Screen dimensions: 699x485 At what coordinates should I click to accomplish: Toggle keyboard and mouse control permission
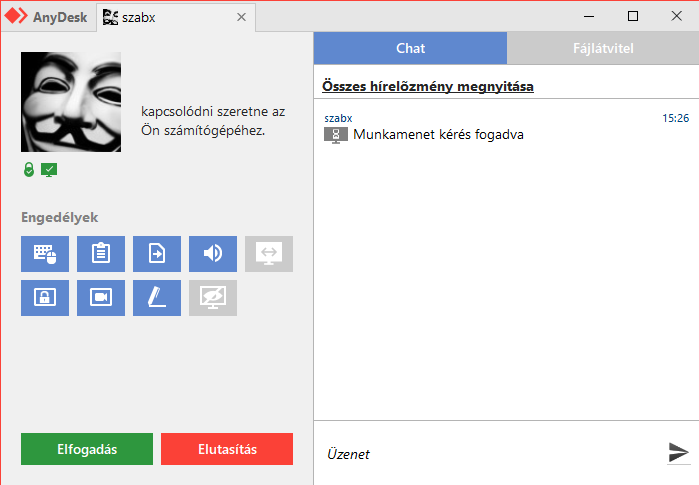(45, 254)
